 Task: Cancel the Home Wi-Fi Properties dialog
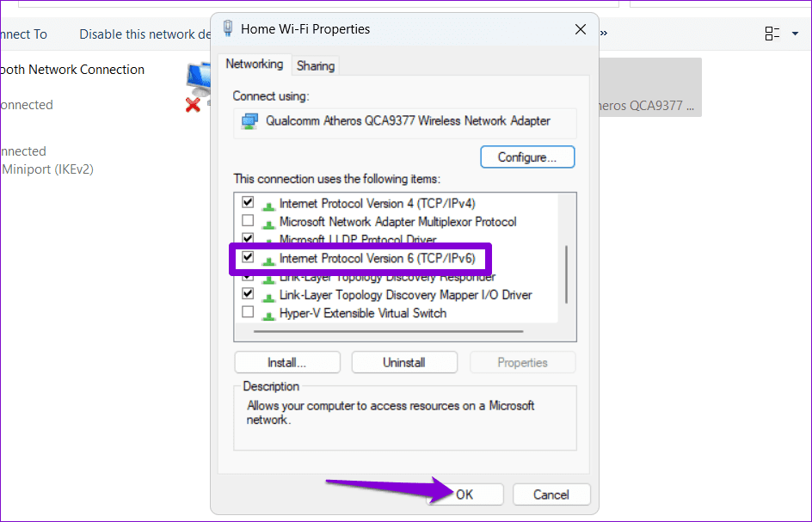551,494
